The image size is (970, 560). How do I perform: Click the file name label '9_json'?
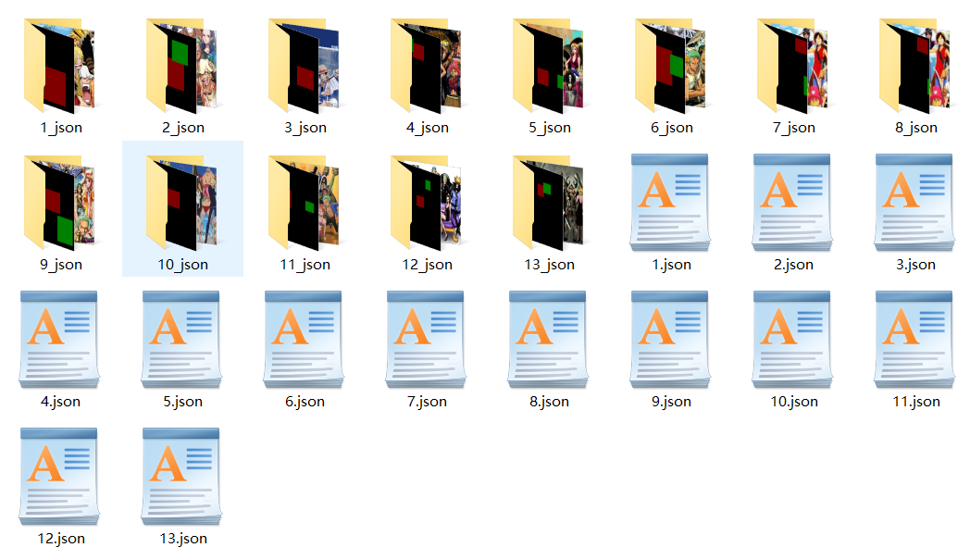(x=61, y=265)
